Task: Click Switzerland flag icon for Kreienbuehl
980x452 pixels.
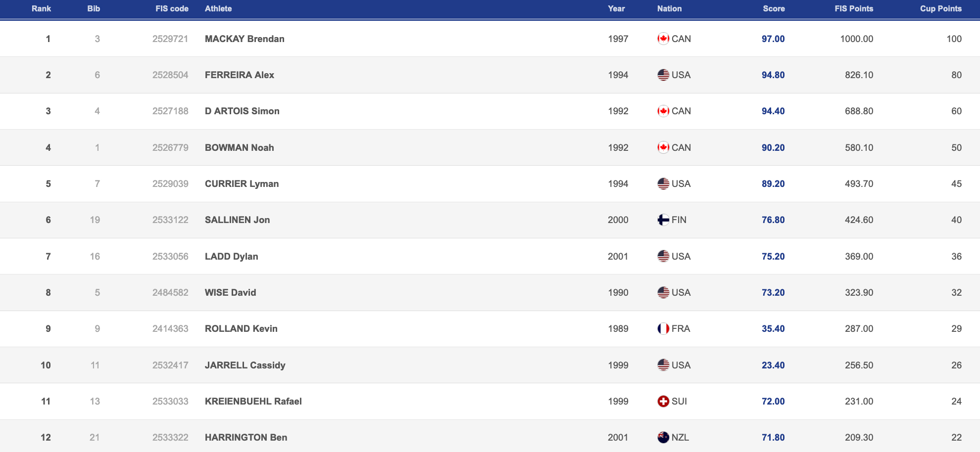Action: pyautogui.click(x=663, y=401)
